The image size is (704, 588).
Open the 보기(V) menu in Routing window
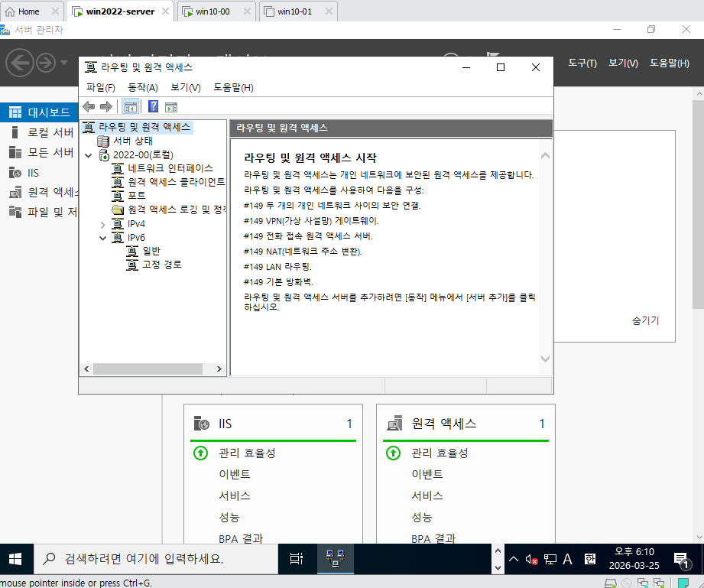pos(186,88)
